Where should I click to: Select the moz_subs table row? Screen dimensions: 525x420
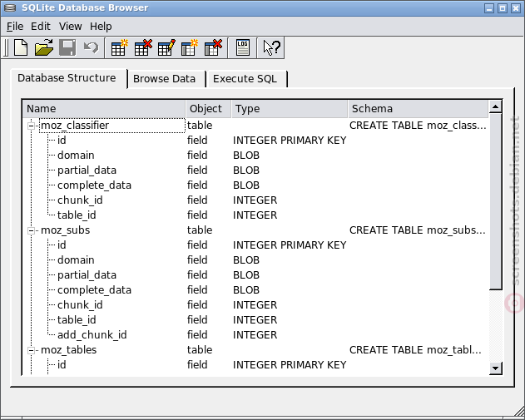(x=255, y=230)
